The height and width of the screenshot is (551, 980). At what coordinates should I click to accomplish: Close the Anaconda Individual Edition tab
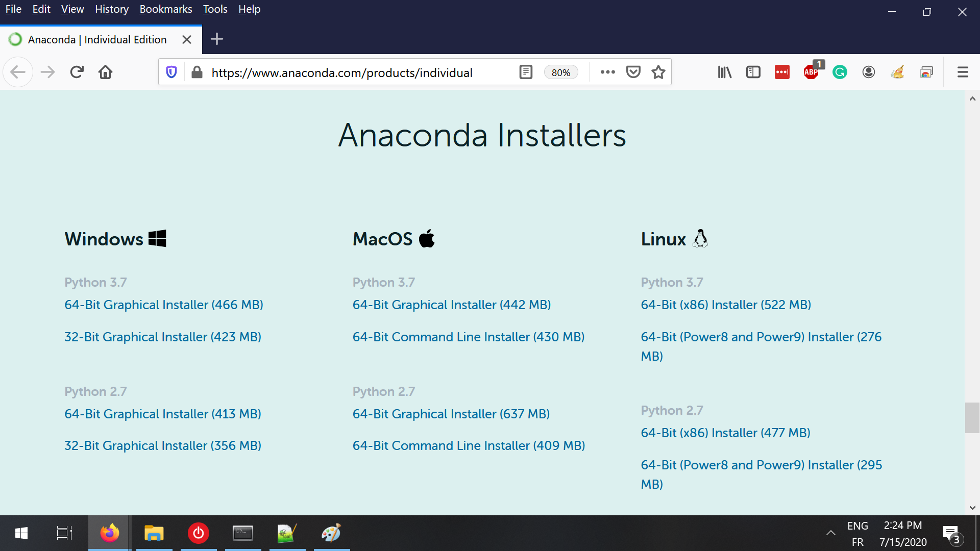(x=187, y=39)
